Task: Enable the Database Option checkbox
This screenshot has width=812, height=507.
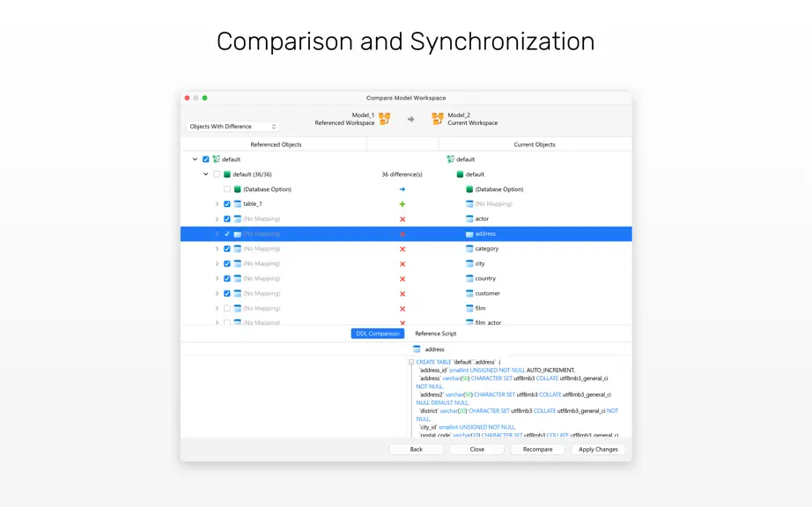Action: (227, 189)
